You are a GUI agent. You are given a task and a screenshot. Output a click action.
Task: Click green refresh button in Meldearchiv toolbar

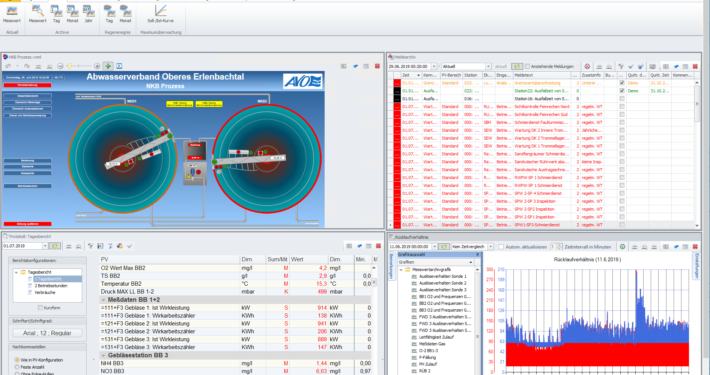click(x=517, y=67)
